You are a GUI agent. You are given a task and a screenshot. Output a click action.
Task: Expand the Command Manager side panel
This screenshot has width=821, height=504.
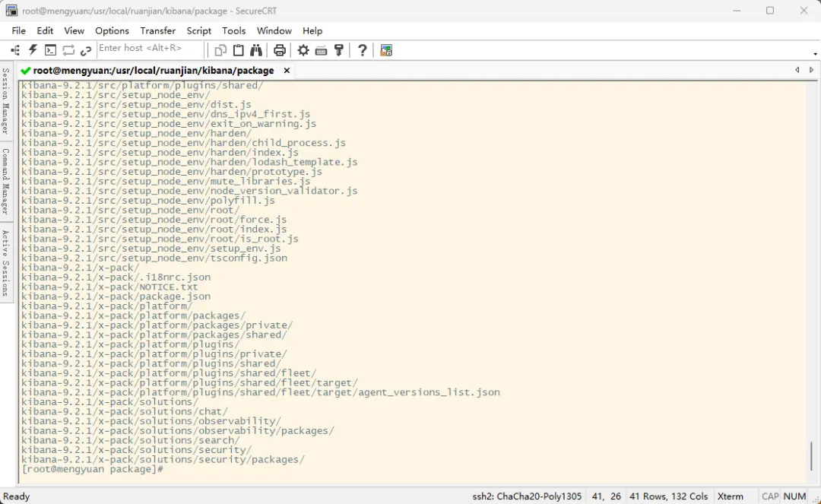coord(5,181)
